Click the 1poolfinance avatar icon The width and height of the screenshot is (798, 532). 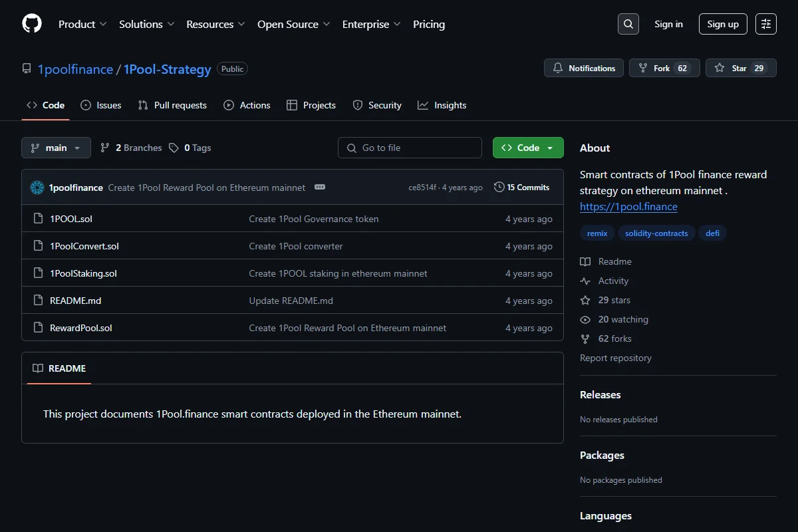[x=37, y=188]
